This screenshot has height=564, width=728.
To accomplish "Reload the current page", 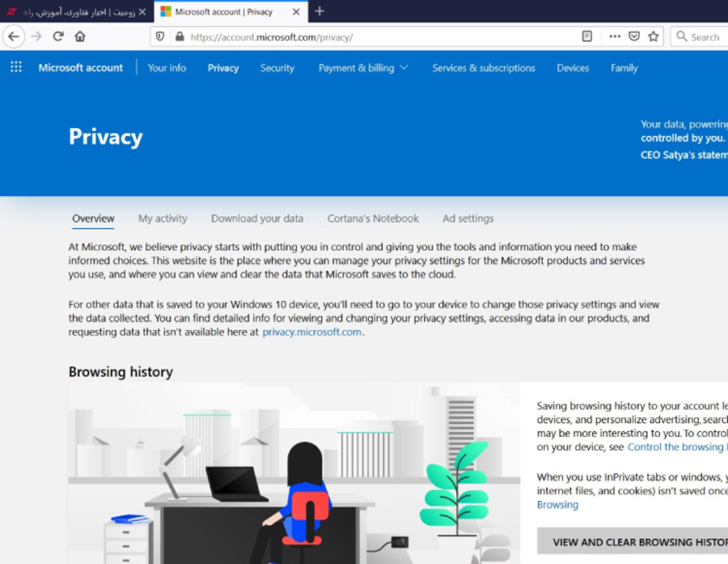I will 58,37.
